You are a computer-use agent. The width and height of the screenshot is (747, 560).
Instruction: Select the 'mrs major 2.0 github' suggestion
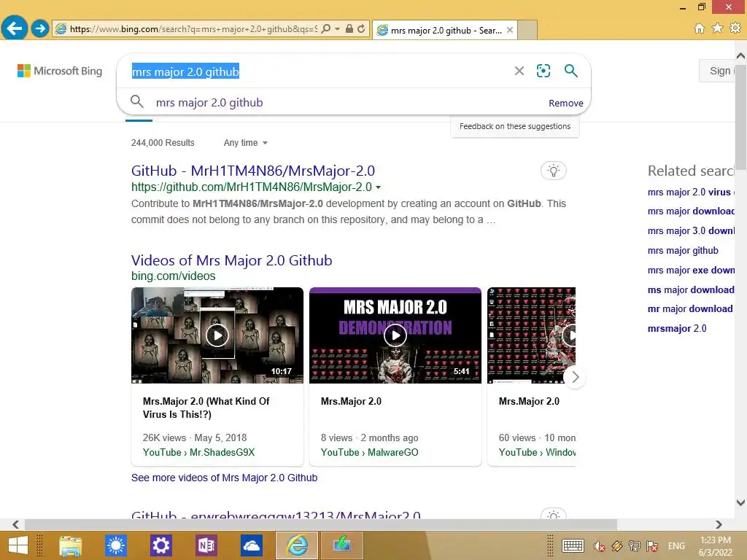(209, 102)
